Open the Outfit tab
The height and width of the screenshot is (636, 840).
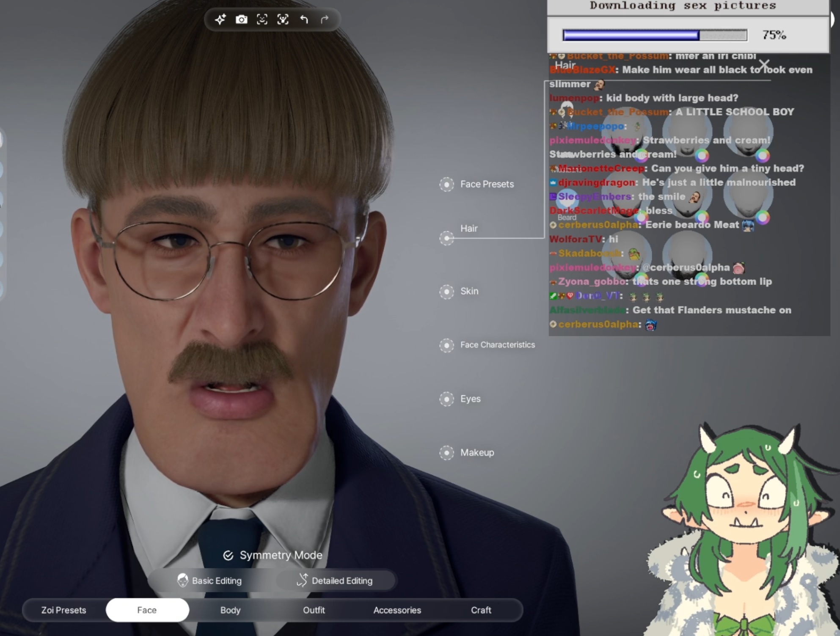pos(314,610)
